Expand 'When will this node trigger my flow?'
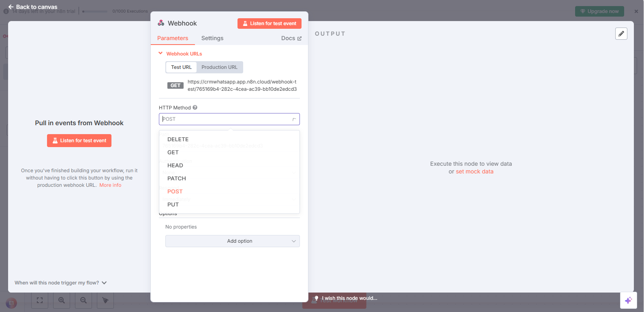This screenshot has height=312, width=644. pyautogui.click(x=61, y=283)
